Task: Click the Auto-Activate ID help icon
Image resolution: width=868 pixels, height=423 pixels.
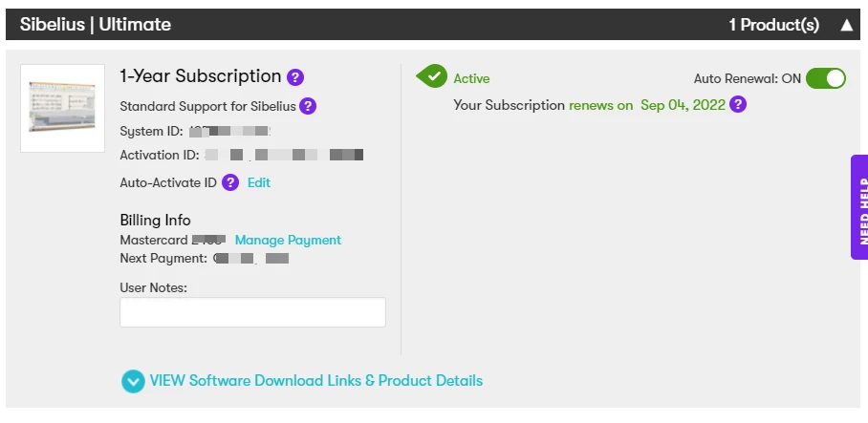Action: [230, 182]
